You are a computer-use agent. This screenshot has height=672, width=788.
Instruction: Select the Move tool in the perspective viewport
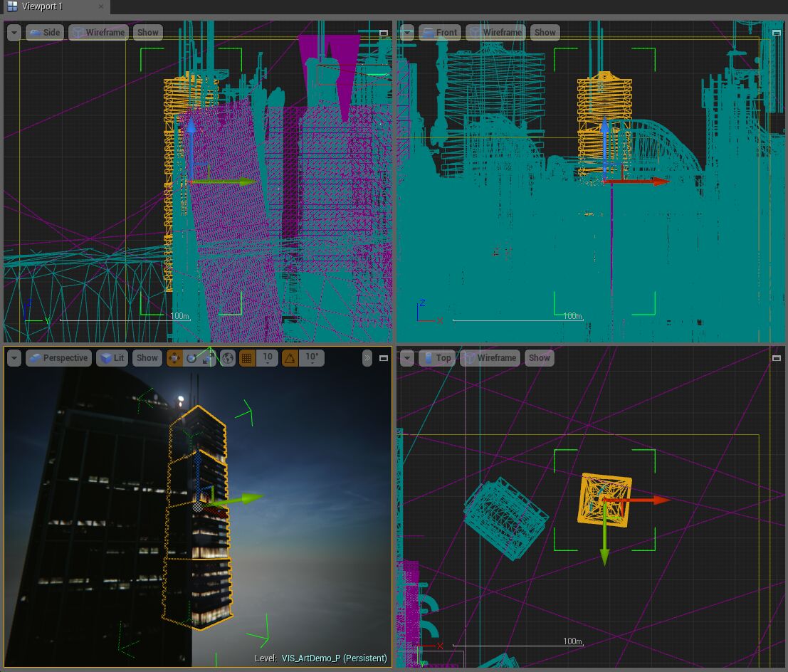tap(174, 358)
